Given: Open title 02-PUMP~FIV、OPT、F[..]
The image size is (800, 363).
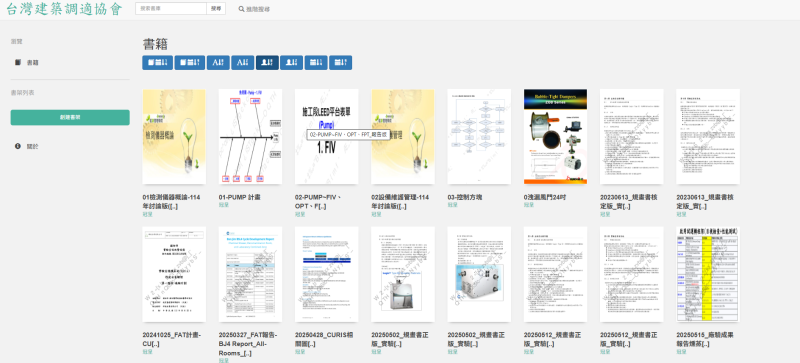Looking at the screenshot, I should (318, 202).
